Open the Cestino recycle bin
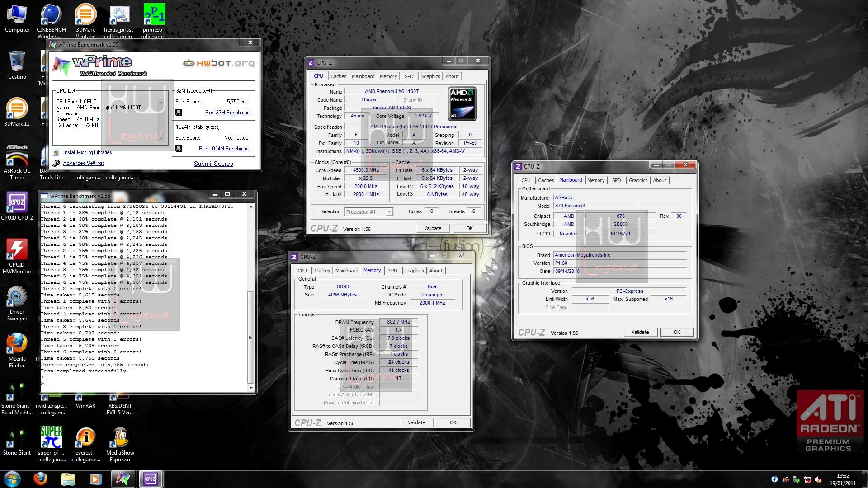Screen dimensions: 868x488 pyautogui.click(x=17, y=65)
